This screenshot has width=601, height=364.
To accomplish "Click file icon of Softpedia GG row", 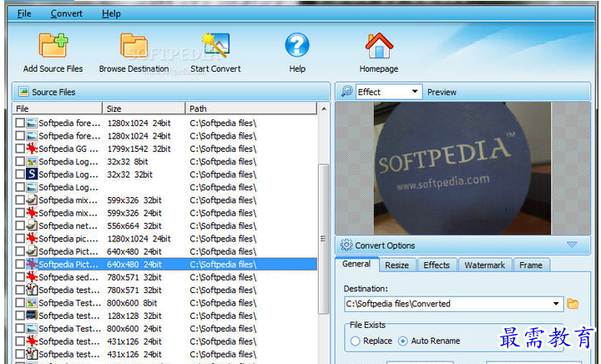I will click(32, 149).
